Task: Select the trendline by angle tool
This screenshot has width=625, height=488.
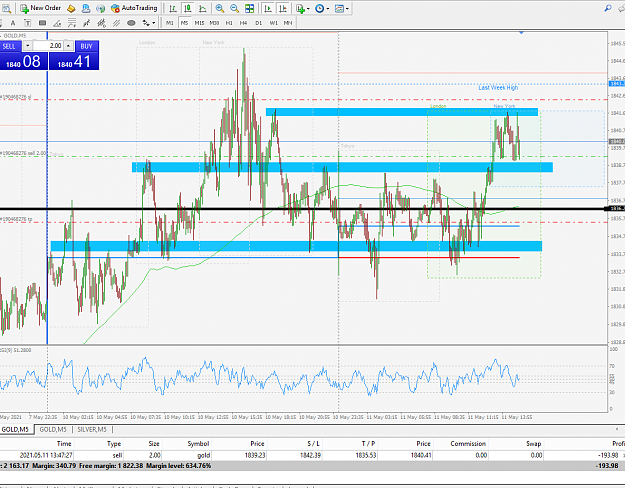Action: (57, 23)
